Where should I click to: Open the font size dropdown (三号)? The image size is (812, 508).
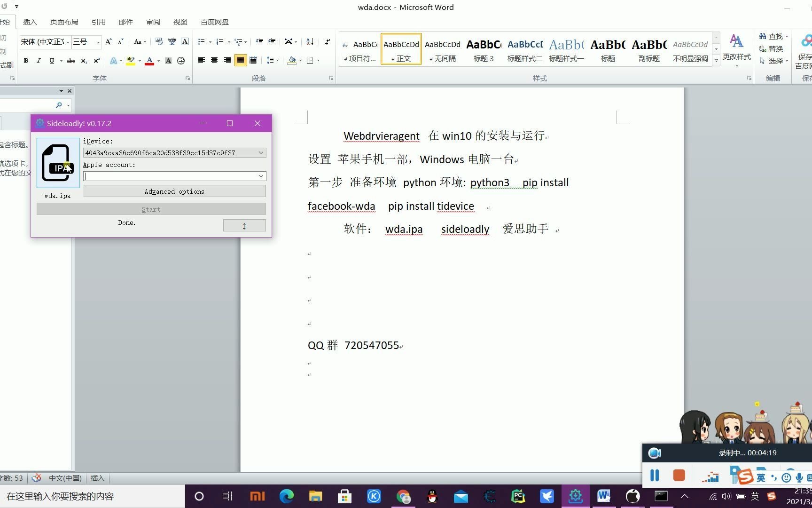click(x=98, y=42)
